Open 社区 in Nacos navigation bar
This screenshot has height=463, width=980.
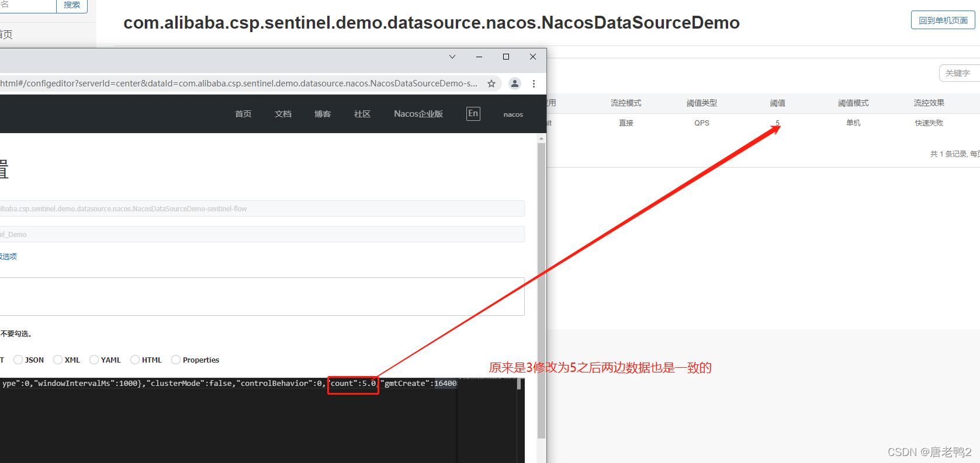(362, 114)
